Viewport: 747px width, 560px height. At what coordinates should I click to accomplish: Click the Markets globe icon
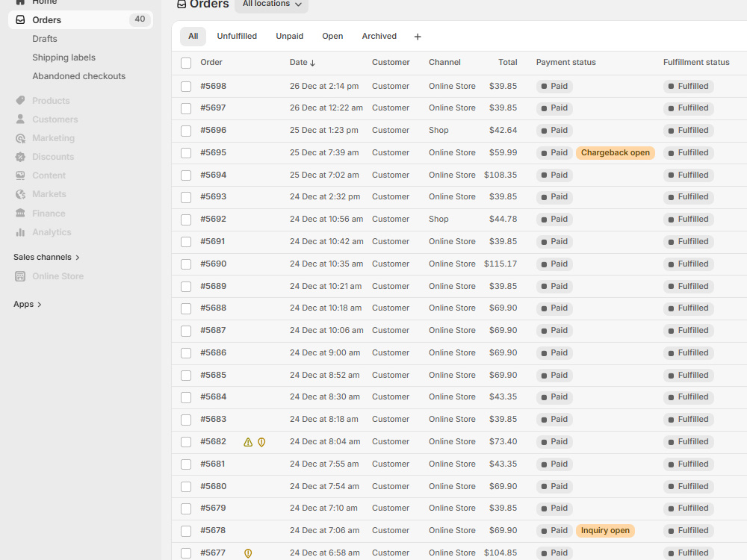click(20, 194)
